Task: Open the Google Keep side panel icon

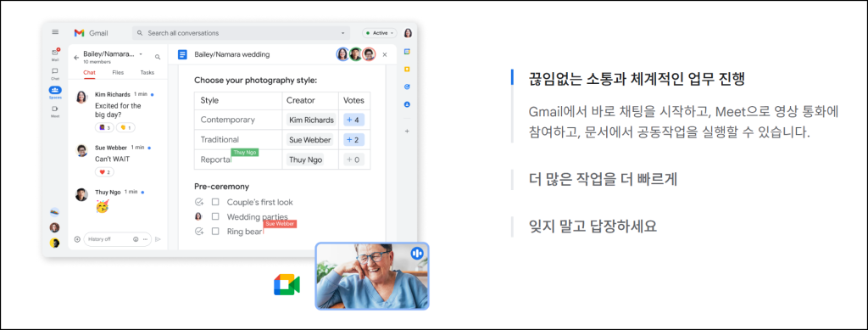Action: [x=407, y=70]
